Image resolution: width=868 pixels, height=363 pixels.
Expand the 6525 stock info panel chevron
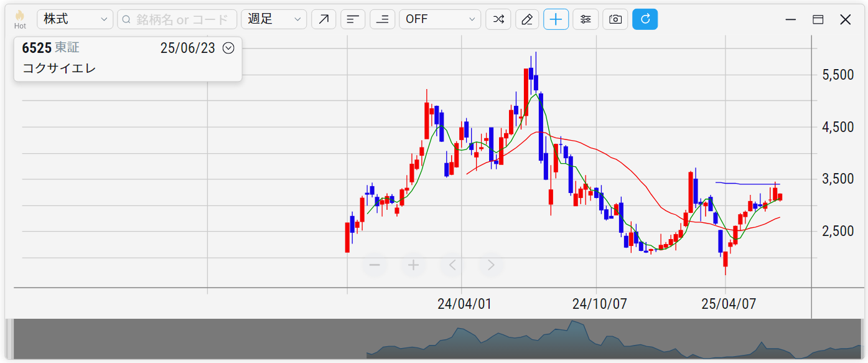point(228,48)
